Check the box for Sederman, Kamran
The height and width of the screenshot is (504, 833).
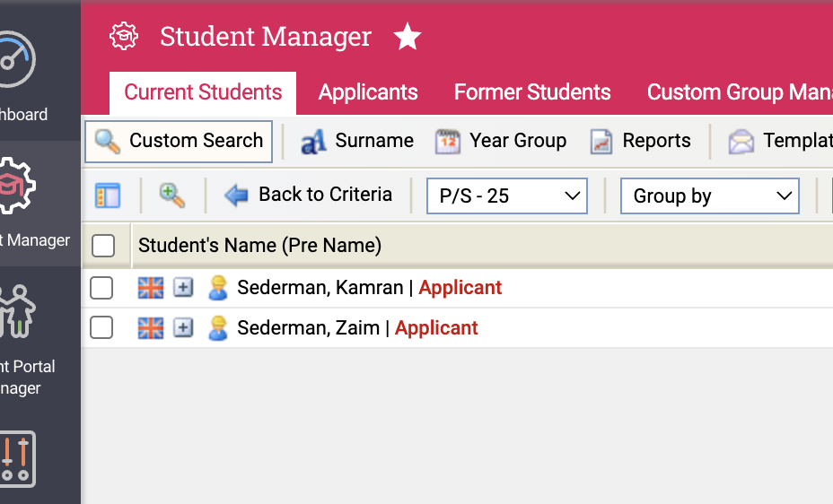tap(101, 288)
